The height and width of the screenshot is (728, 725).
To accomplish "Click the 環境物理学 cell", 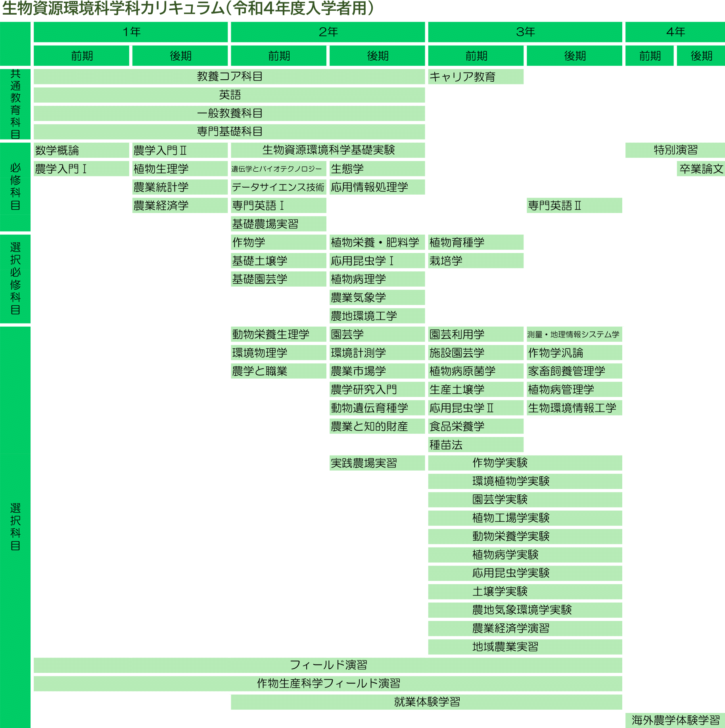I will click(x=278, y=353).
